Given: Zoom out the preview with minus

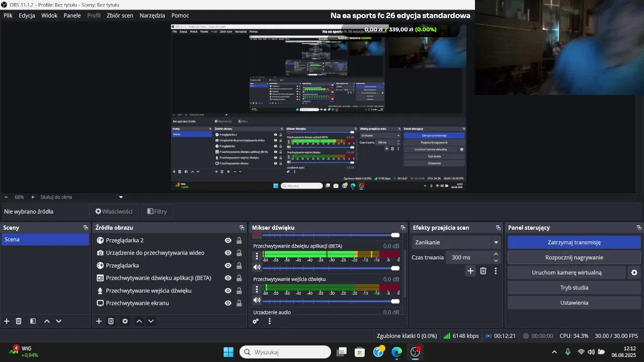Looking at the screenshot, I should 6,197.
